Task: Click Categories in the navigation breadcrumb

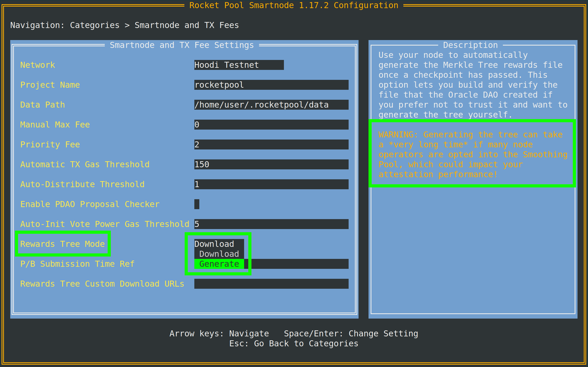Action: pos(95,25)
